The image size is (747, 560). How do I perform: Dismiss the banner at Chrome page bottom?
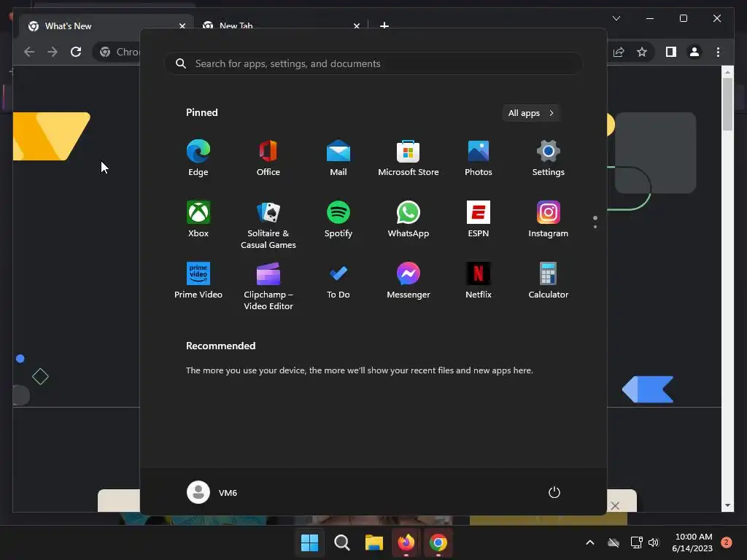pyautogui.click(x=615, y=506)
